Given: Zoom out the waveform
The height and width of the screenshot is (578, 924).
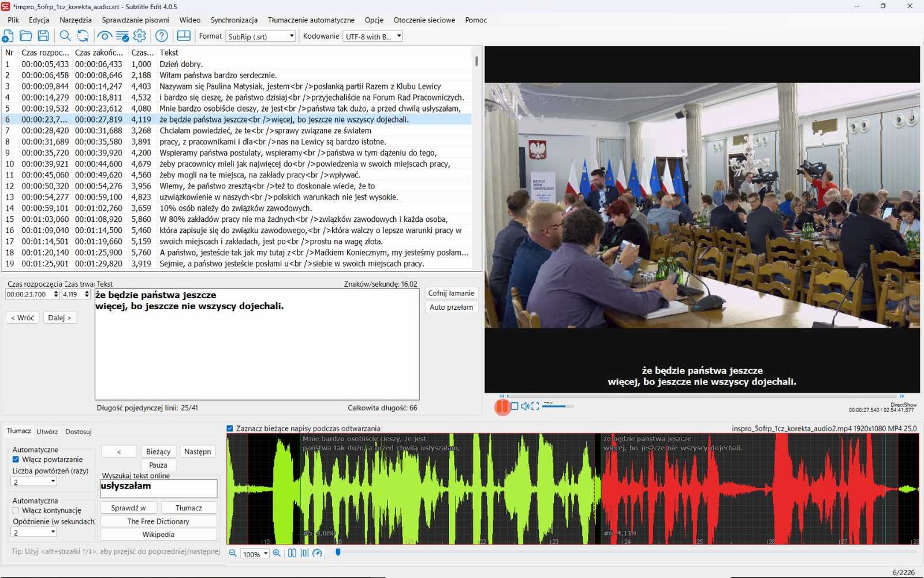Looking at the screenshot, I should [233, 553].
